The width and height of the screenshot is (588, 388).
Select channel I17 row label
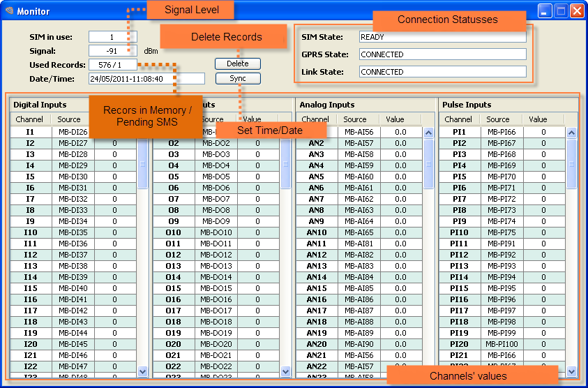pos(31,311)
